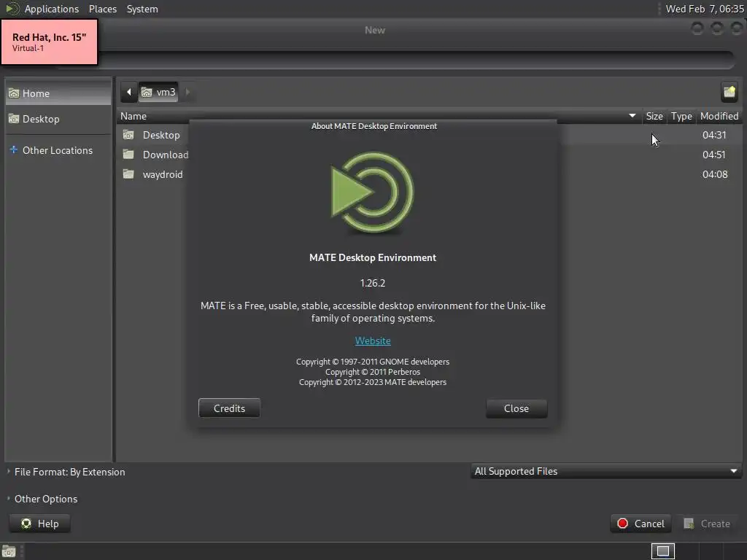Viewport: 747px width, 560px height.
Task: Select the waydroid folder row
Action: click(x=429, y=174)
